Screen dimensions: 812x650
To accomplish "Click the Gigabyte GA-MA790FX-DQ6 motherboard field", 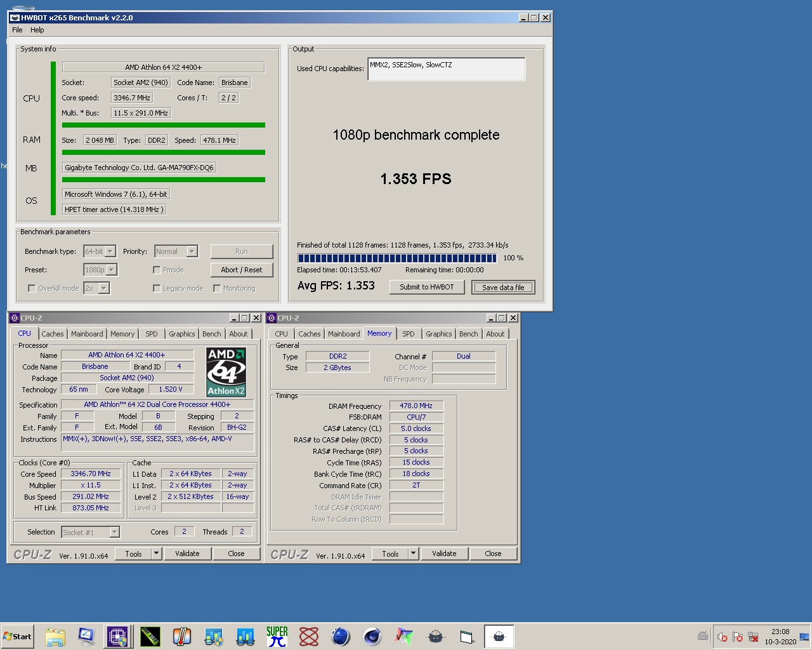I will click(x=139, y=168).
